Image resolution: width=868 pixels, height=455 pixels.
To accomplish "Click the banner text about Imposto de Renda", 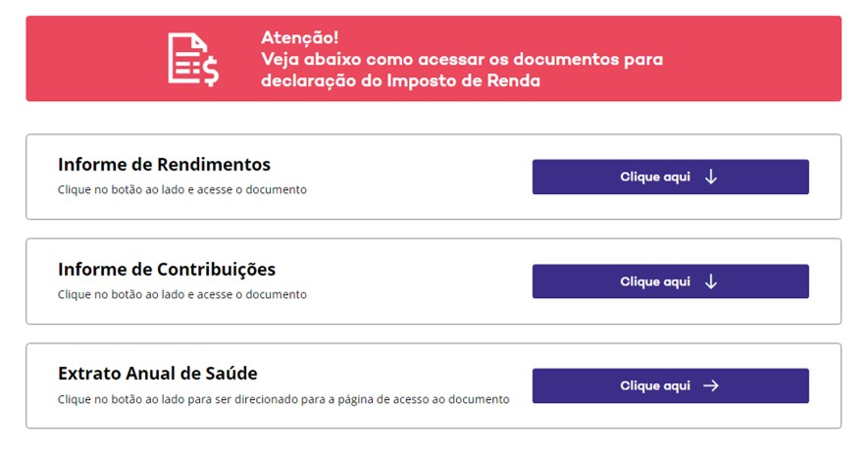I will click(x=400, y=80).
